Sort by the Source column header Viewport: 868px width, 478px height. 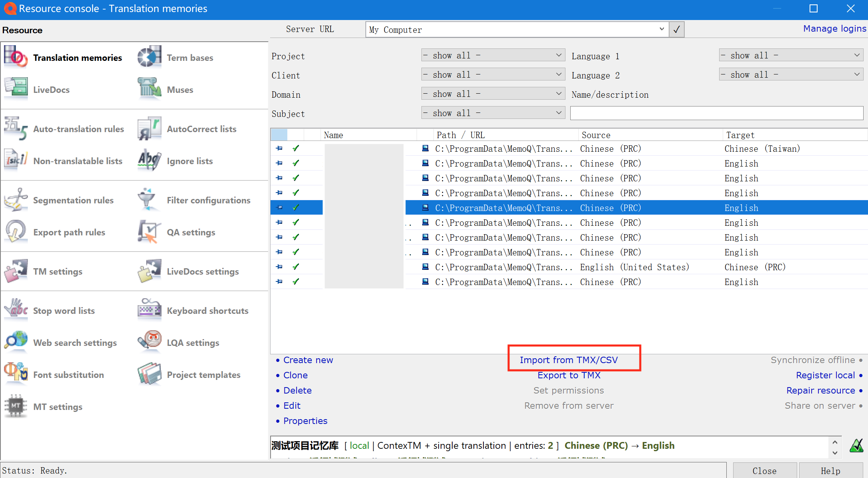point(650,135)
